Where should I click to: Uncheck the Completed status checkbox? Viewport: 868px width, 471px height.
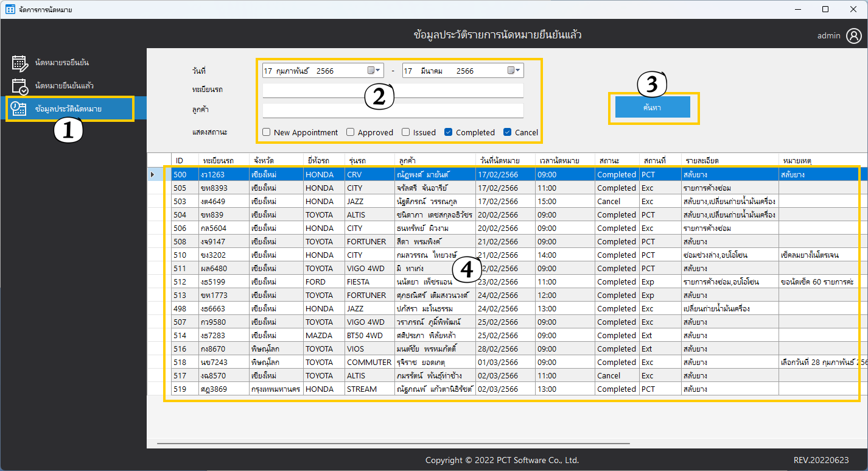tap(449, 132)
